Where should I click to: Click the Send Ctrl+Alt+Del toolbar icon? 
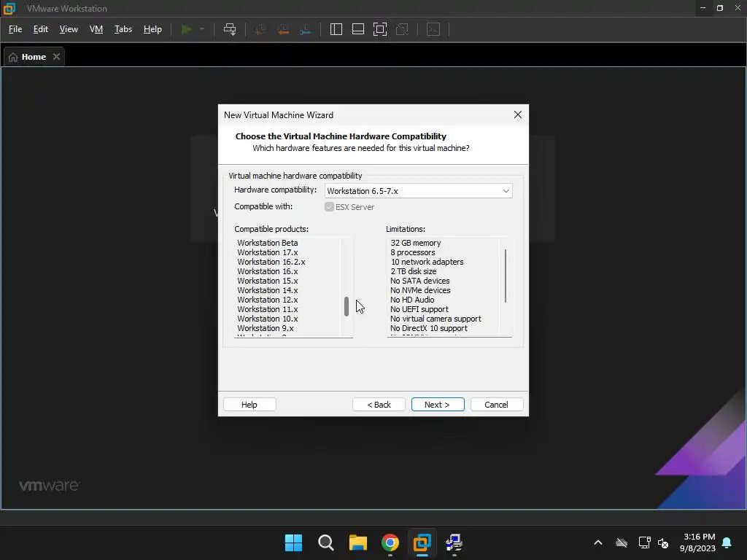tap(230, 29)
